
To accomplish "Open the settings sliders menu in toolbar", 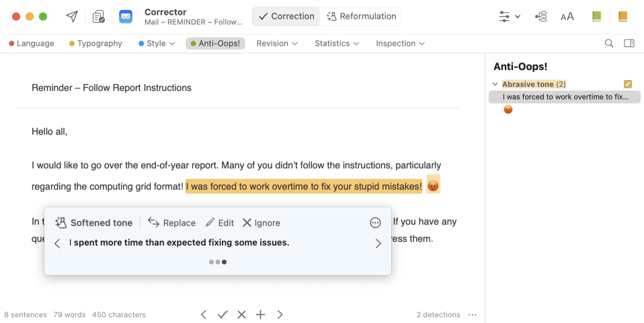I will [510, 16].
